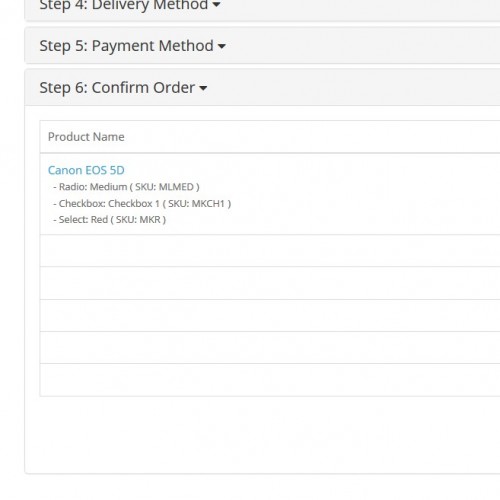Viewport: 500px width, 500px height.
Task: Select first empty row below Canon product
Action: pos(270,251)
